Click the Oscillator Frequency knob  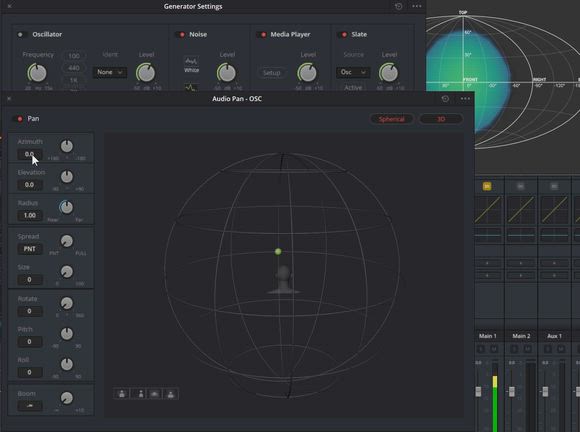[x=37, y=73]
